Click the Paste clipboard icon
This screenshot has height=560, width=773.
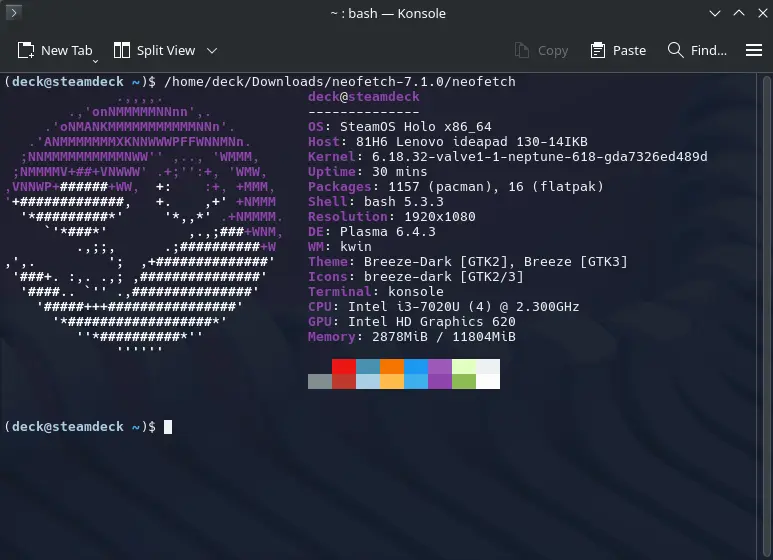pos(597,50)
